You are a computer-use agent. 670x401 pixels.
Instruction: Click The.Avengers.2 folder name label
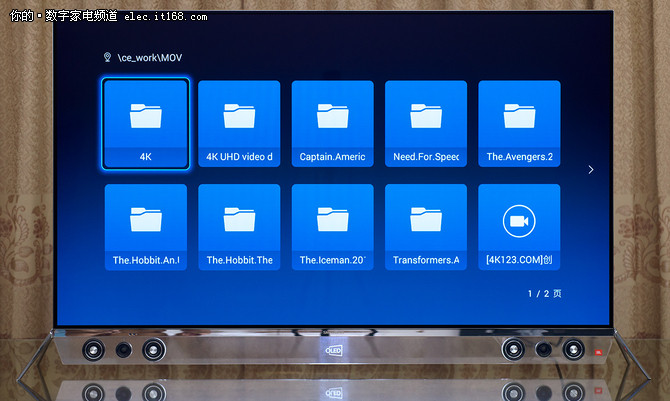(519, 157)
